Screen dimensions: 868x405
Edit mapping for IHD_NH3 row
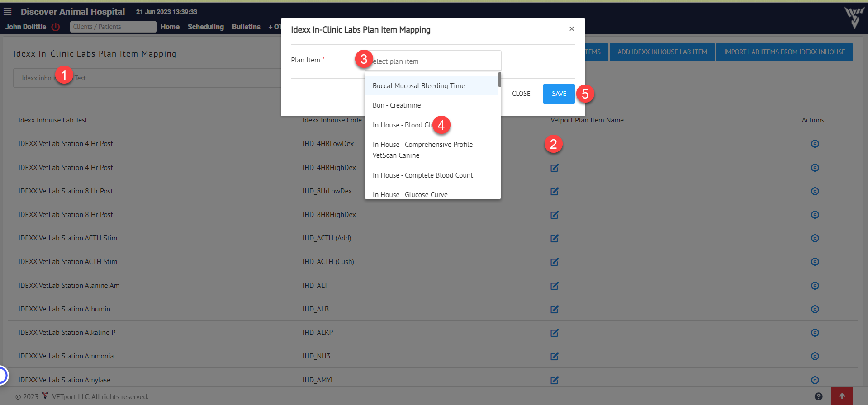pyautogui.click(x=555, y=356)
